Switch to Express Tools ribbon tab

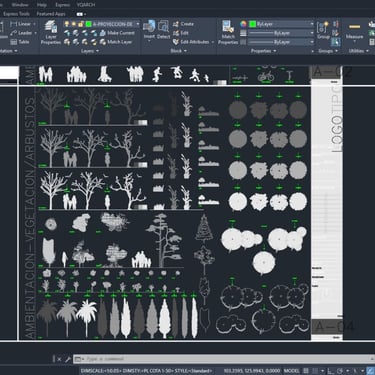coord(16,14)
